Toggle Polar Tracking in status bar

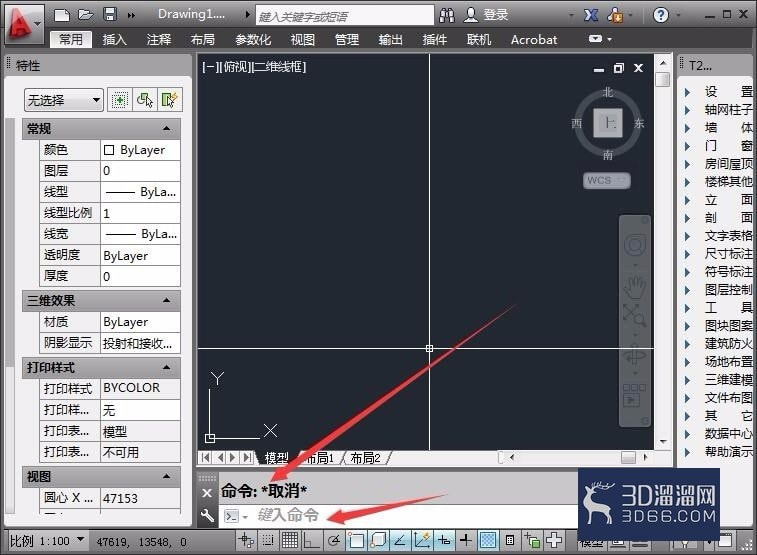tap(334, 541)
